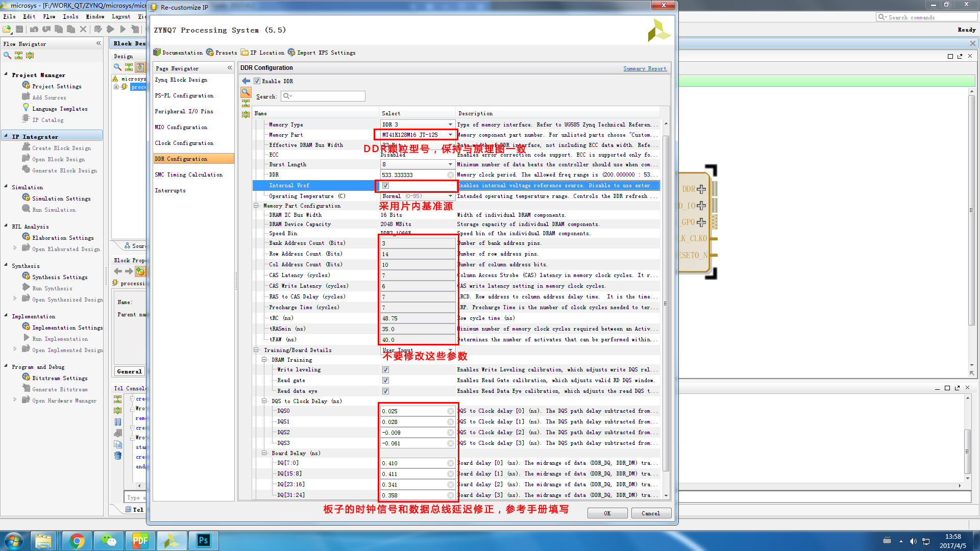Viewport: 980px width, 551px height.
Task: Open Chrome from the Windows taskbar
Action: point(77,541)
